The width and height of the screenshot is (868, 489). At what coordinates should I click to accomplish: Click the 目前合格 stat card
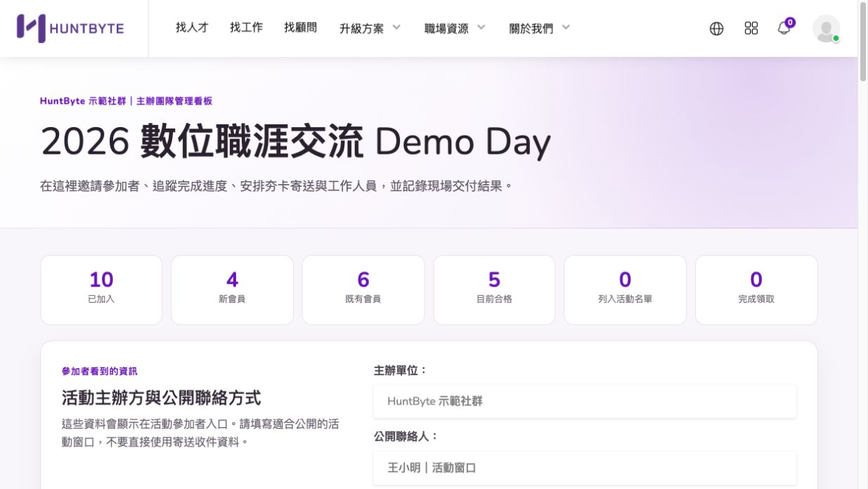tap(494, 289)
